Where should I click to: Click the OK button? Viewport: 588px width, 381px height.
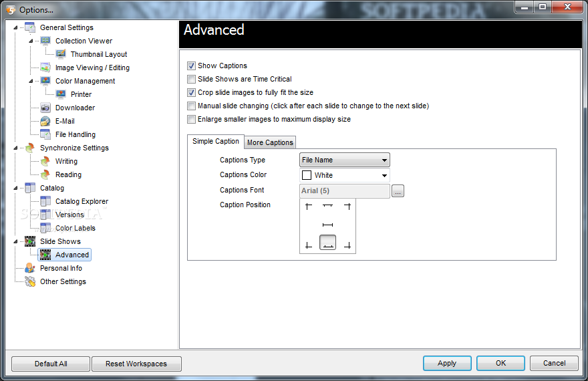point(500,363)
